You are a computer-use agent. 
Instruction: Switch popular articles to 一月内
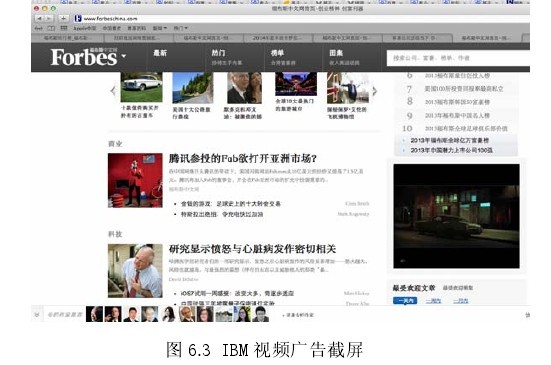point(461,301)
